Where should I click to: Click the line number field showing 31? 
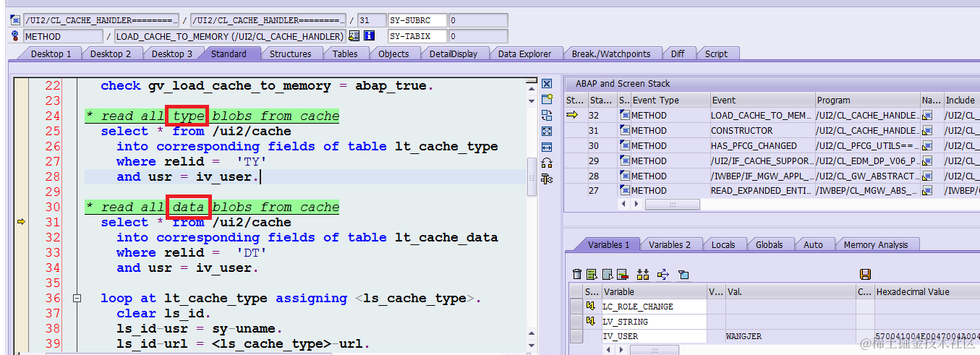[371, 20]
